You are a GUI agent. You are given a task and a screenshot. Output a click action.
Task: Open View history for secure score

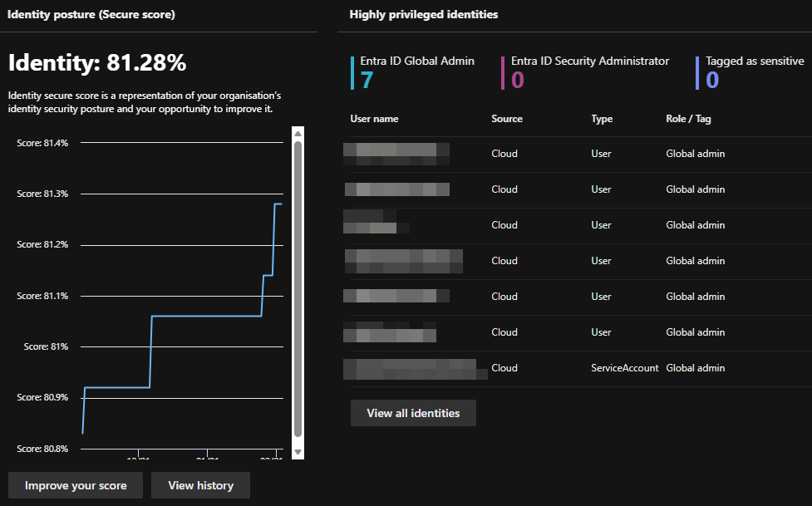(200, 485)
